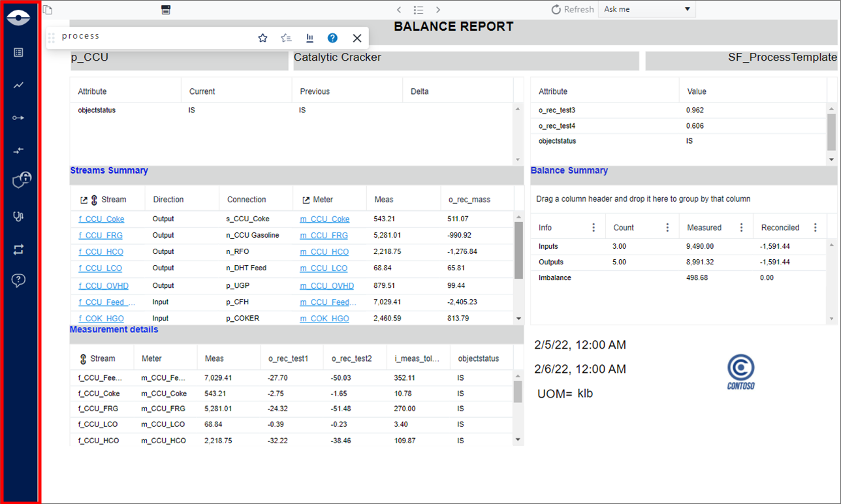This screenshot has width=841, height=504.
Task: Close the process search bar
Action: pyautogui.click(x=357, y=38)
